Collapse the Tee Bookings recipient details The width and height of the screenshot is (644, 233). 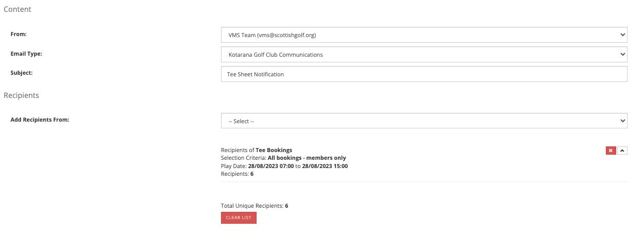point(622,151)
